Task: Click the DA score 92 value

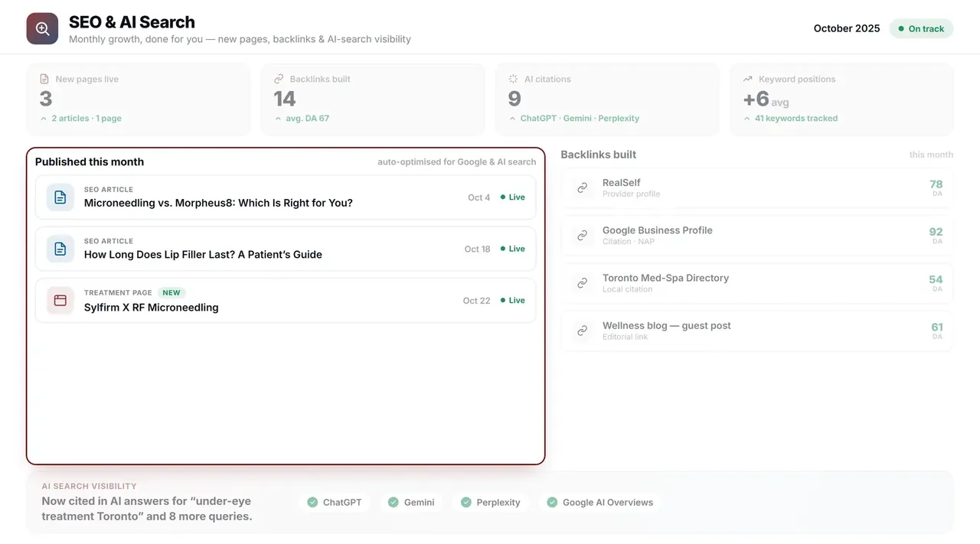Action: coord(936,232)
